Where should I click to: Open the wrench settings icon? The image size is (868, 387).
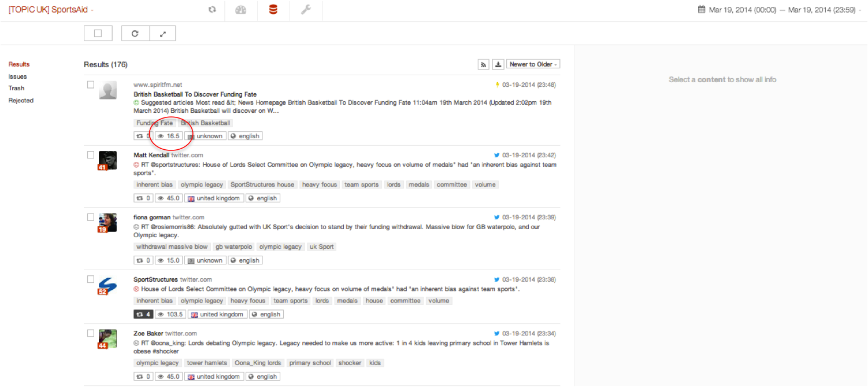[x=306, y=10]
